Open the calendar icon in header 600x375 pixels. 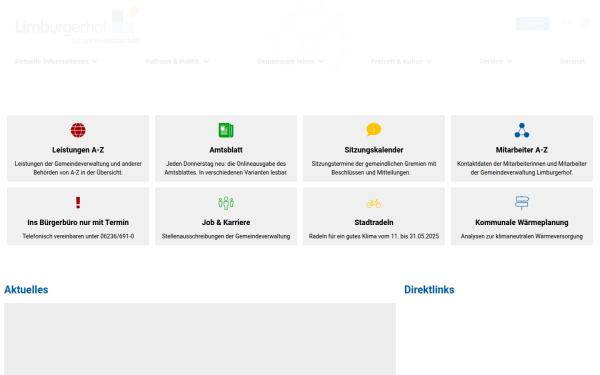[585, 24]
